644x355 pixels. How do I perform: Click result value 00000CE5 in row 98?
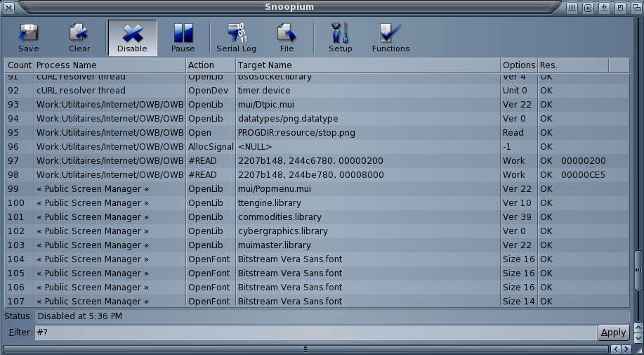point(583,174)
